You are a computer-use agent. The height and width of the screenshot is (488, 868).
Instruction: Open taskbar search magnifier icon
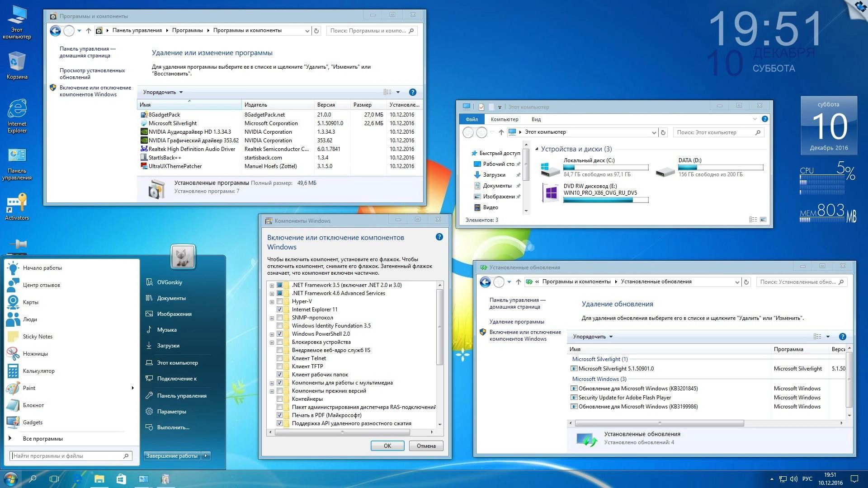coord(33,479)
